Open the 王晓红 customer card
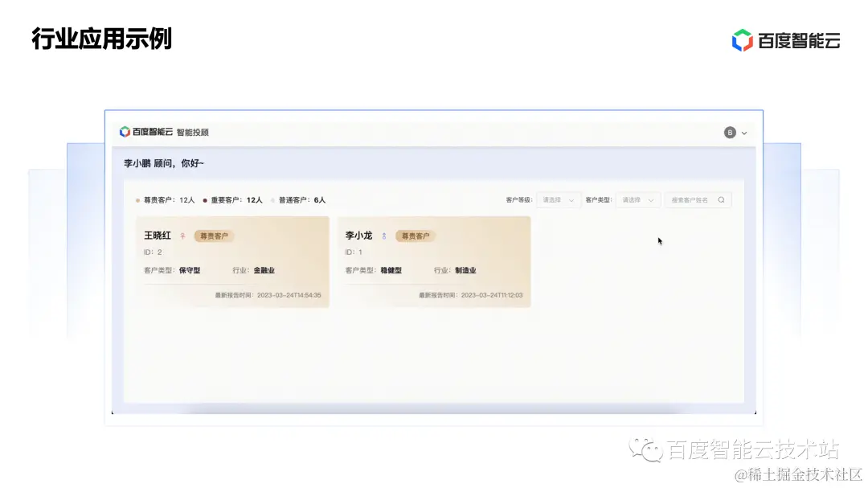The height and width of the screenshot is (488, 868). (232, 261)
